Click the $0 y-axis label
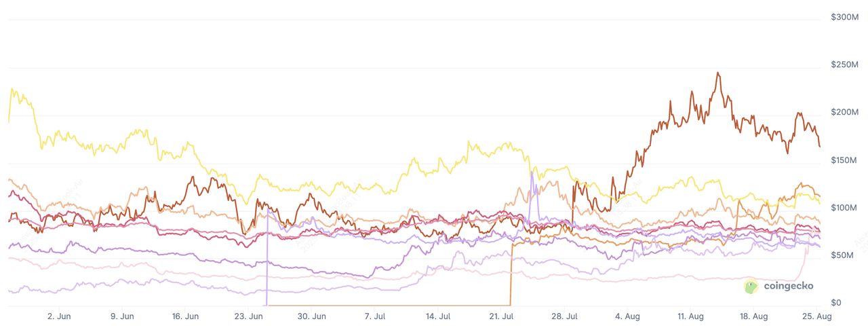The width and height of the screenshot is (868, 330). [836, 303]
